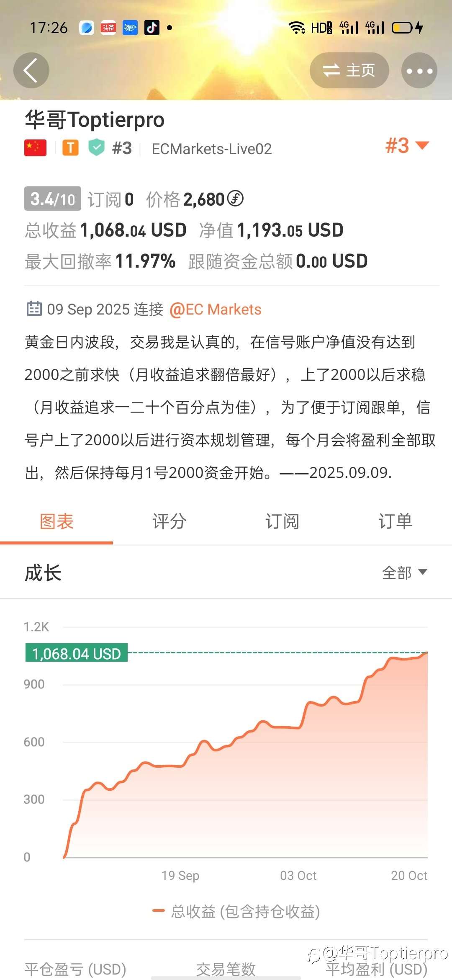The image size is (452, 980).
Task: Tap the TikTok icon in status bar
Action: (x=152, y=28)
